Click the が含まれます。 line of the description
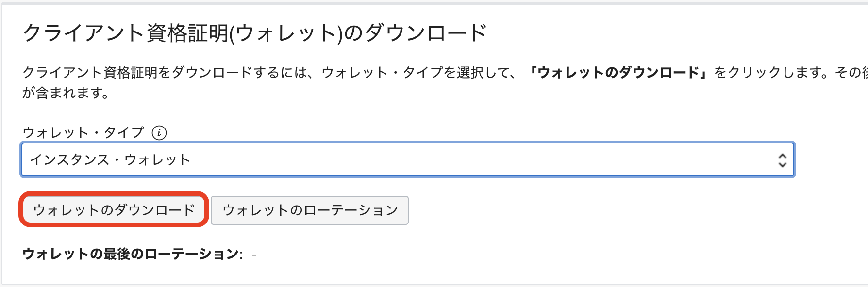This screenshot has height=287, width=868. tap(66, 93)
